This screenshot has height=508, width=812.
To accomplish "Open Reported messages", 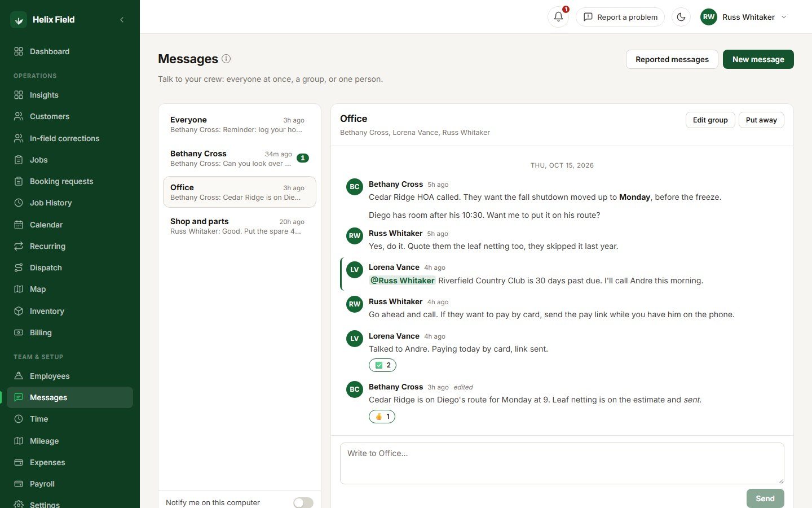I will point(672,59).
